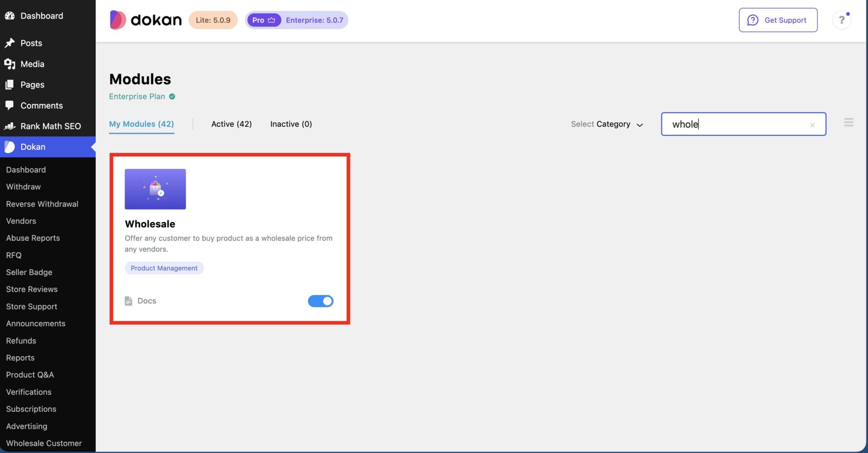The width and height of the screenshot is (868, 453).
Task: Open Abuse Reports submenu item
Action: pyautogui.click(x=33, y=238)
